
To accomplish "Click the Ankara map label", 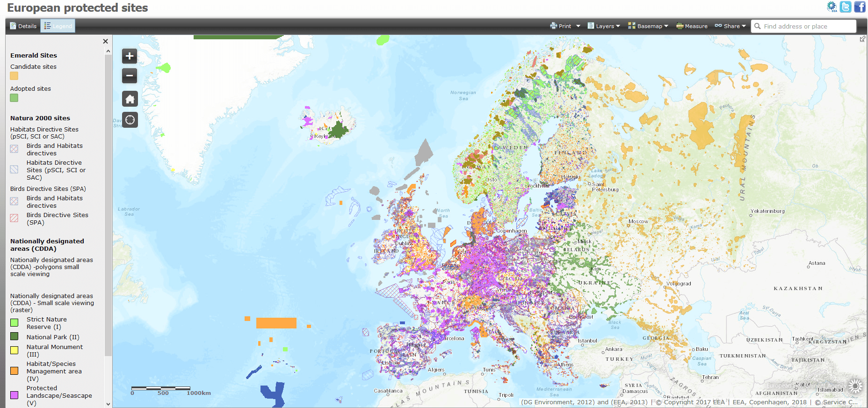I will [x=614, y=349].
